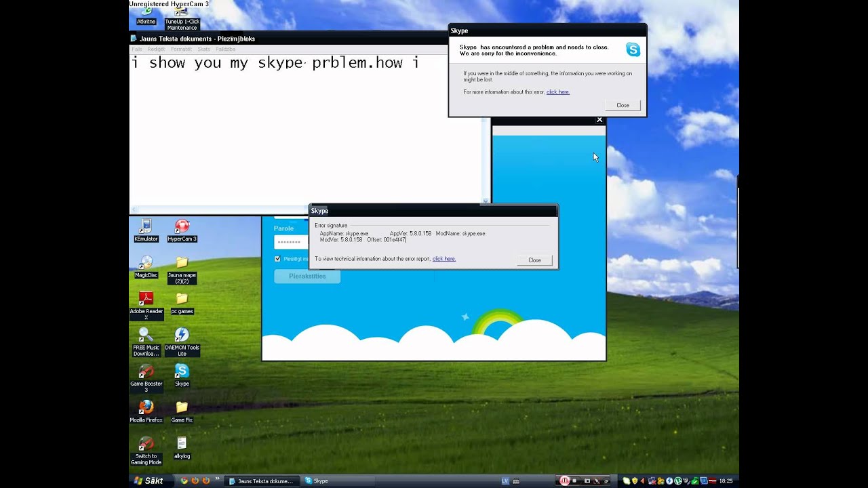The height and width of the screenshot is (488, 868).
Task: Click the Parole label in Skype login
Action: (x=283, y=228)
